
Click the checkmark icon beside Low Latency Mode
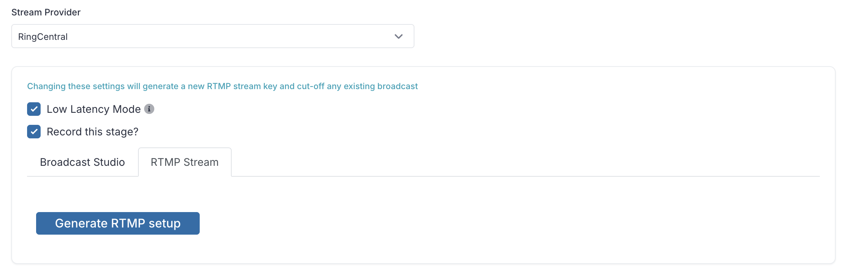34,109
